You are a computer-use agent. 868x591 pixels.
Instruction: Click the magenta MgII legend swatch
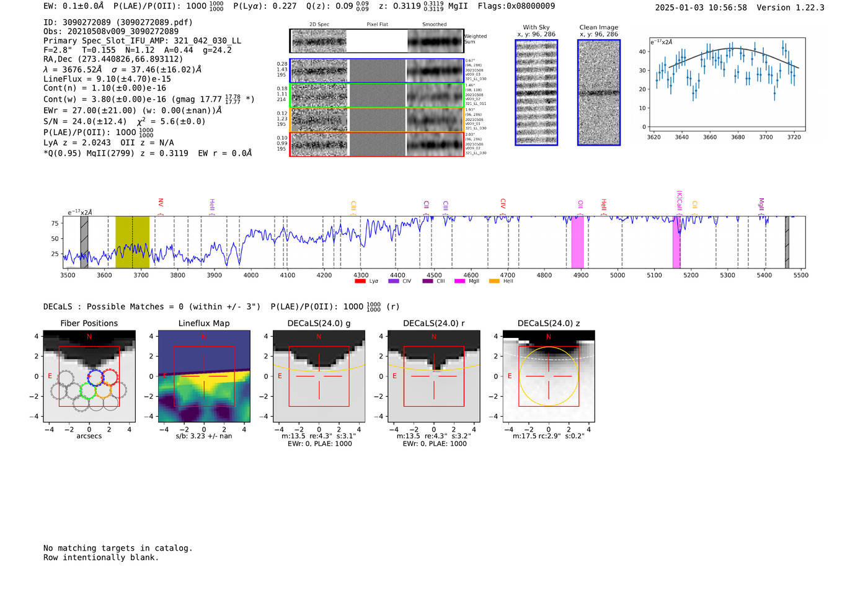point(460,282)
